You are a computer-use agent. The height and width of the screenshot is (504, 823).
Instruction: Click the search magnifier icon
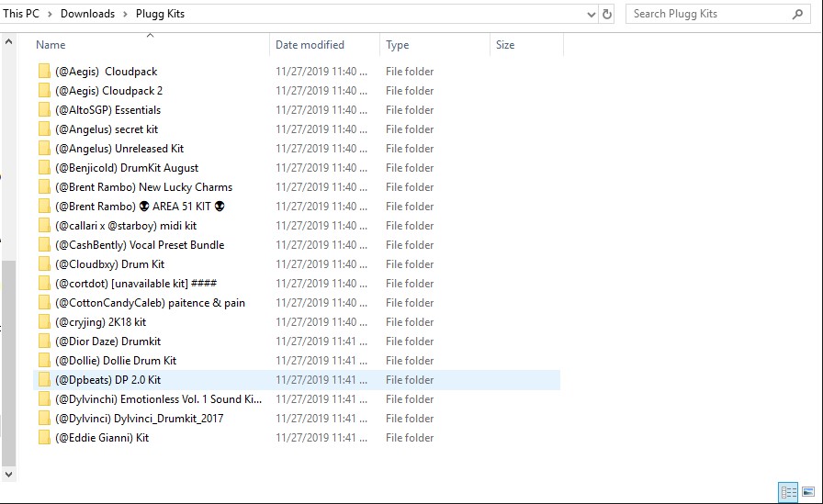tap(797, 14)
